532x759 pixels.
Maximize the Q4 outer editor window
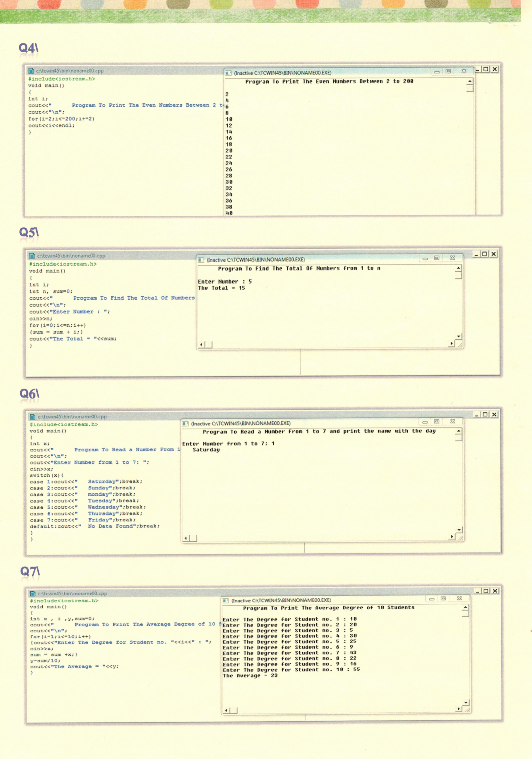(x=486, y=69)
